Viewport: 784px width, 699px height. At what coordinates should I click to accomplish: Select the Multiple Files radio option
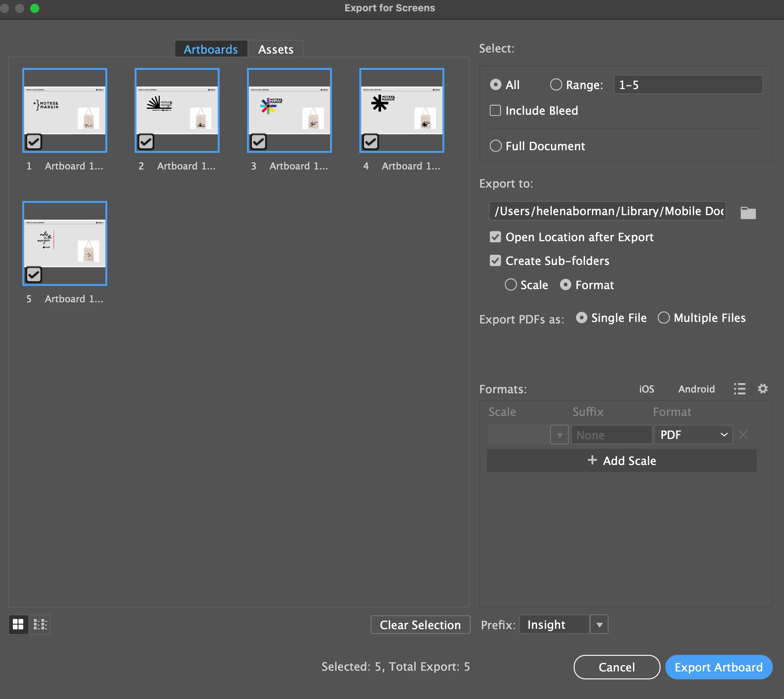pyautogui.click(x=664, y=318)
